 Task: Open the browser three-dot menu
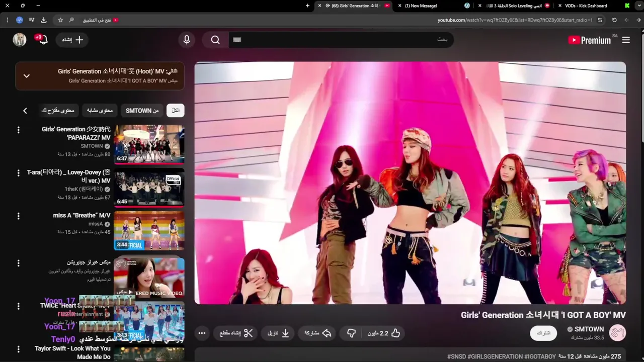click(7, 20)
